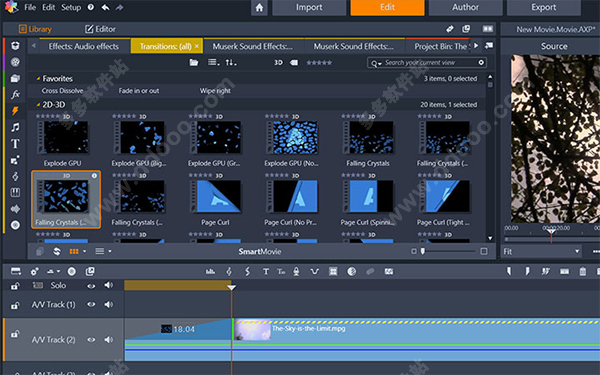This screenshot has height=375, width=600.
Task: Collapse the Favorites group
Action: tap(38, 78)
